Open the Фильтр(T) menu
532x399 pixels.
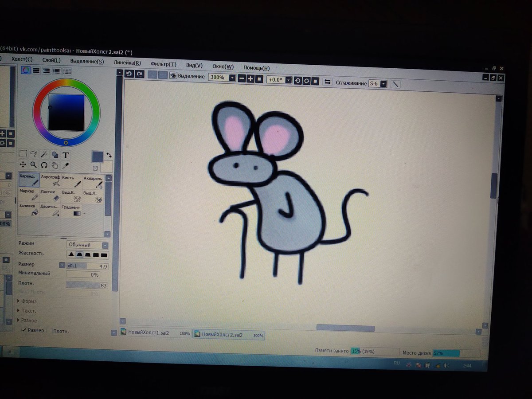pos(163,64)
